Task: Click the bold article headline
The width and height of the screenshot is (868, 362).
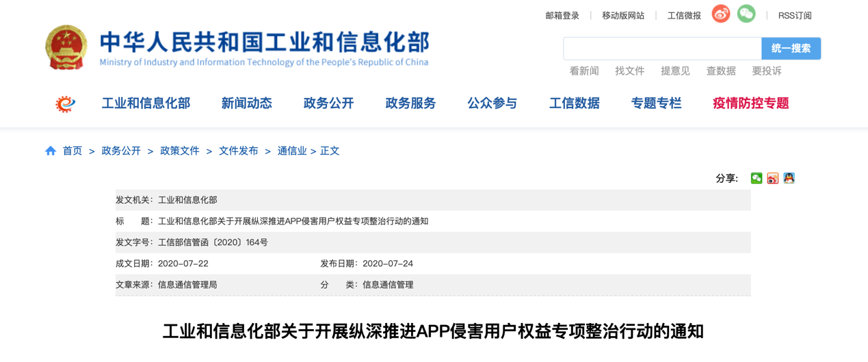Action: click(434, 332)
